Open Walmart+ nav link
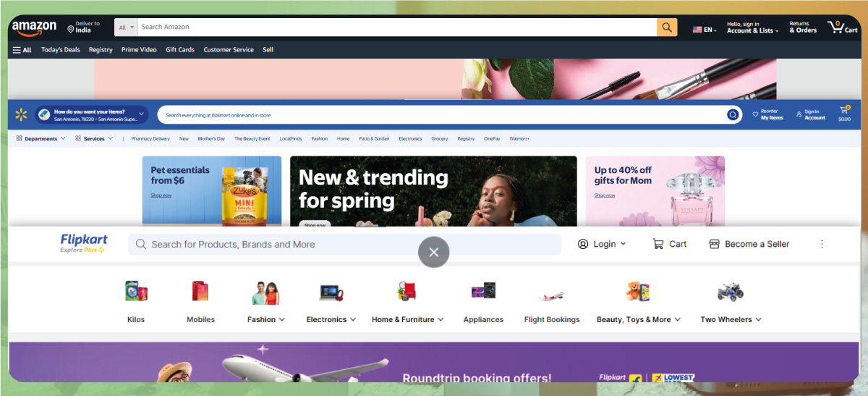Image resolution: width=868 pixels, height=396 pixels. [519, 138]
